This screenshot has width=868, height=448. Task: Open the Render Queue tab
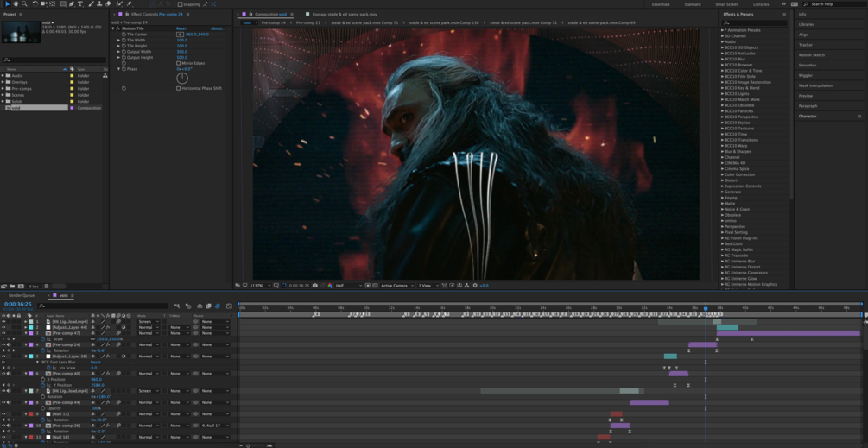[x=22, y=295]
